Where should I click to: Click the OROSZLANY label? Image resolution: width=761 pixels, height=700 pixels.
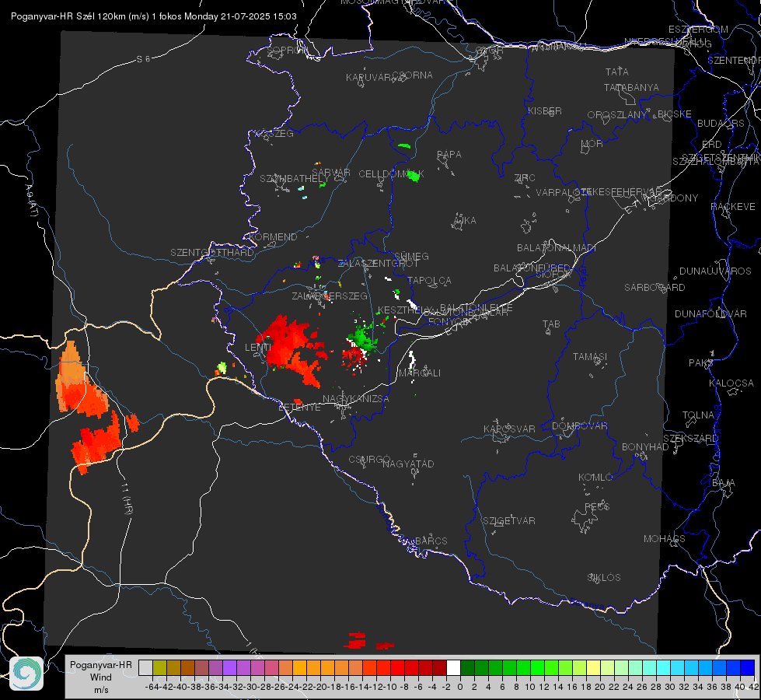pos(617,115)
